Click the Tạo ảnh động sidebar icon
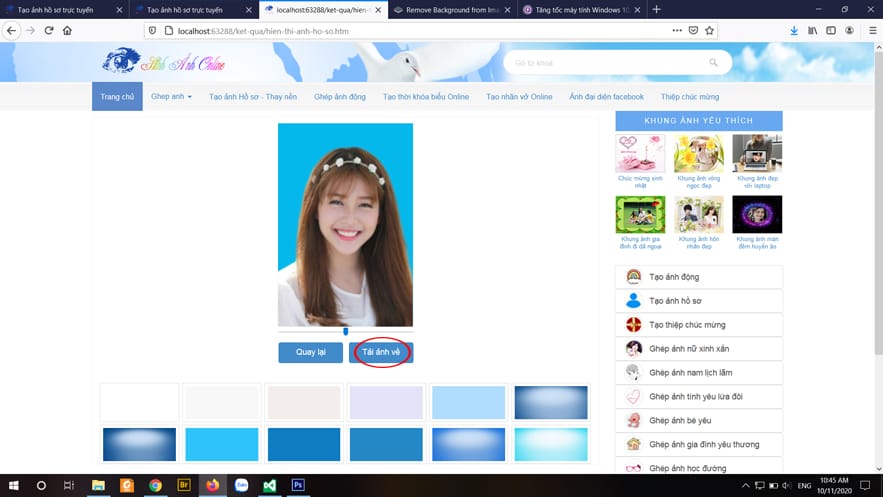This screenshot has height=497, width=883. click(x=634, y=276)
